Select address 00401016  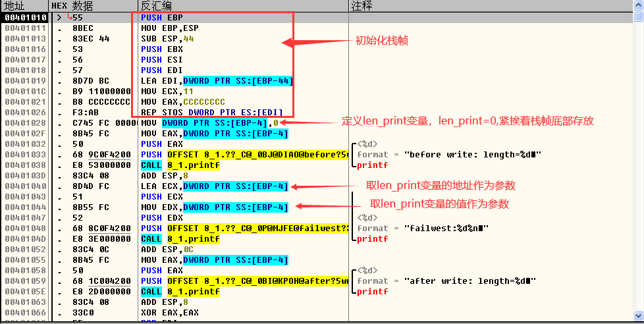pyautogui.click(x=26, y=49)
